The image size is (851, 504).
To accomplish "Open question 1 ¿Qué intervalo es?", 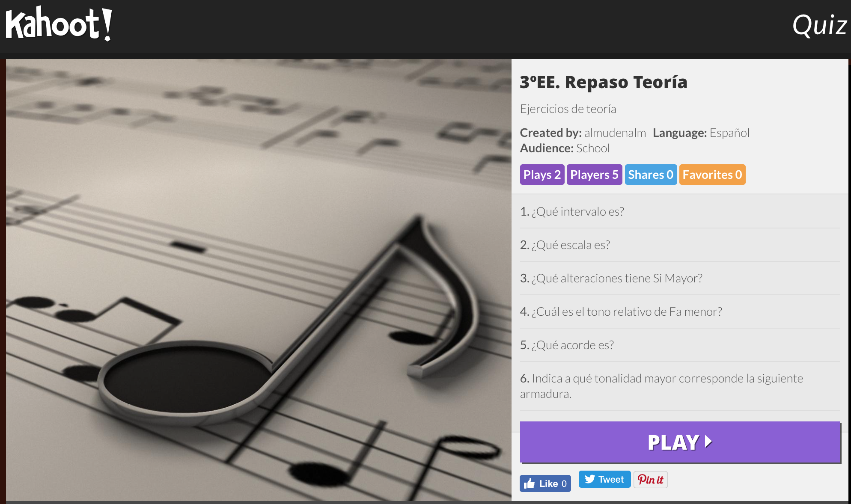I will pyautogui.click(x=680, y=211).
